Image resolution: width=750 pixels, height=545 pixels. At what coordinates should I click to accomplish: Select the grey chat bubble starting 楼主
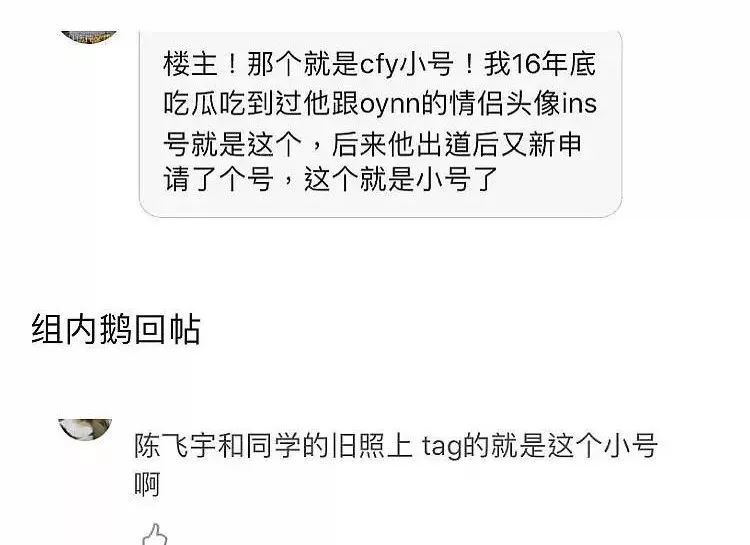[x=380, y=124]
